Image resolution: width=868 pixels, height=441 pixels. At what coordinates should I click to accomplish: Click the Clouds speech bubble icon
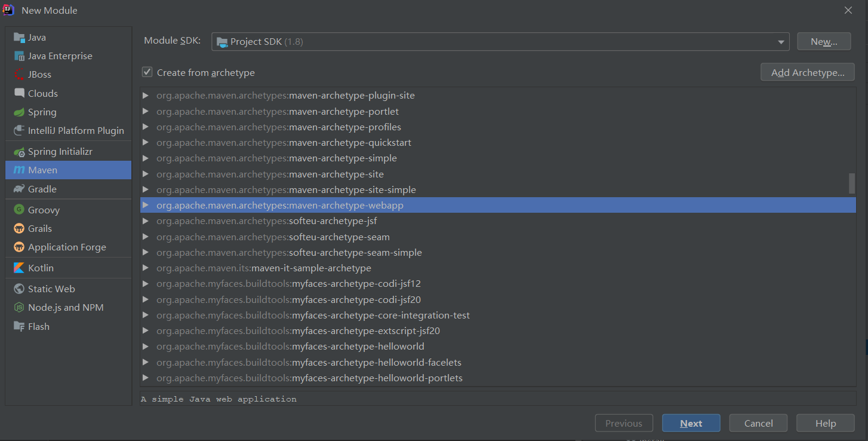click(x=19, y=93)
